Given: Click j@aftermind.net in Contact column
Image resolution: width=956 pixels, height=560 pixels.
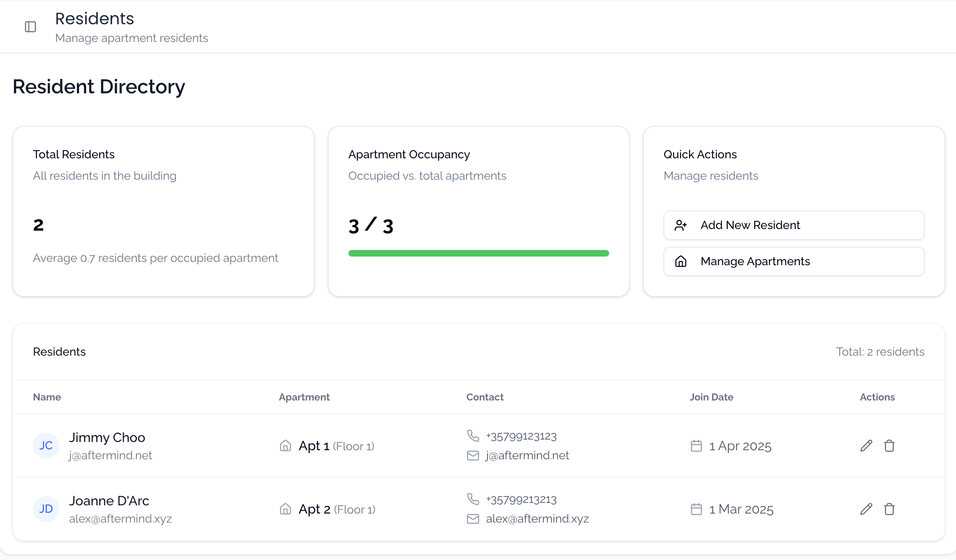Looking at the screenshot, I should tap(527, 456).
